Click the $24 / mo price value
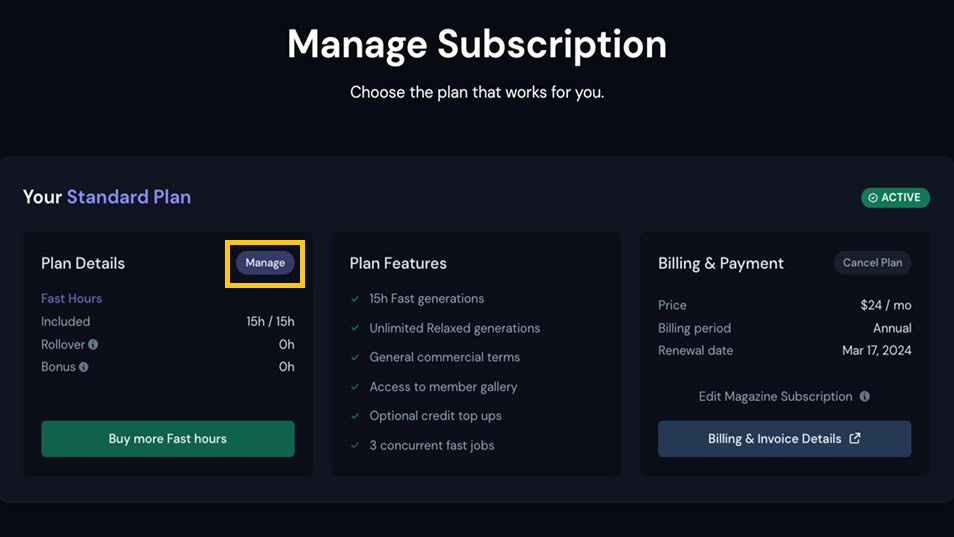This screenshot has width=954, height=537. (x=885, y=305)
